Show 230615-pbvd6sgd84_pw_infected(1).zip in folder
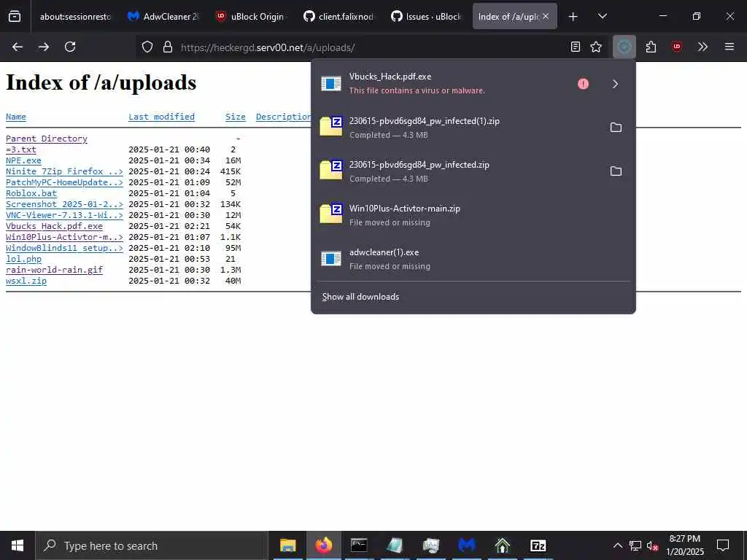The width and height of the screenshot is (747, 560). coord(616,127)
